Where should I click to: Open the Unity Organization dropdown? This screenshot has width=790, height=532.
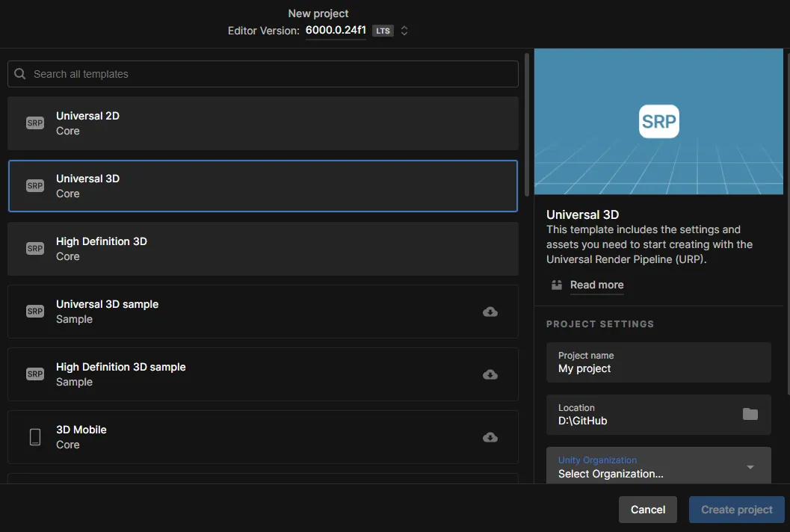[658, 466]
